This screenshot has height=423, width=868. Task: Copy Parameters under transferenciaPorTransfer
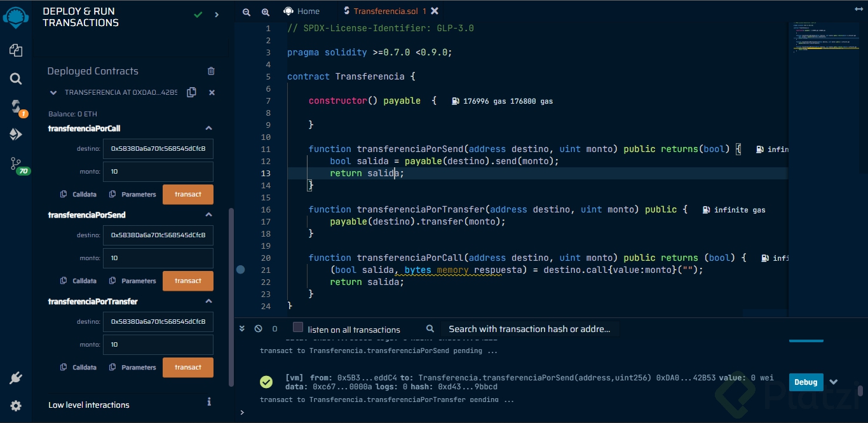tap(132, 367)
